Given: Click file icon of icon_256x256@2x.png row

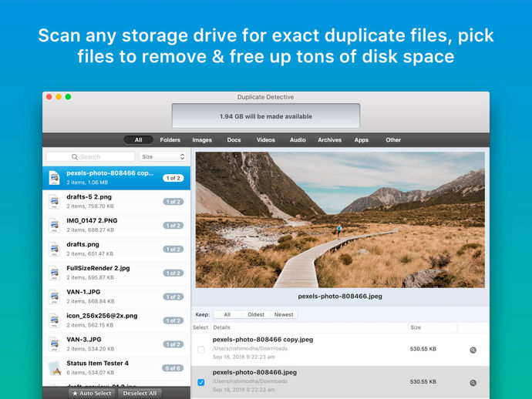Looking at the screenshot, I should [x=54, y=320].
